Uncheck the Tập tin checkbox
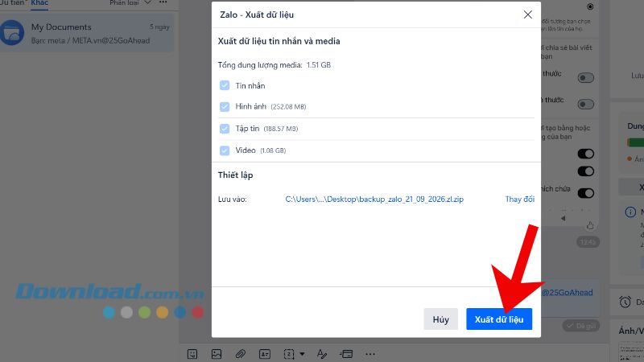 (x=225, y=129)
